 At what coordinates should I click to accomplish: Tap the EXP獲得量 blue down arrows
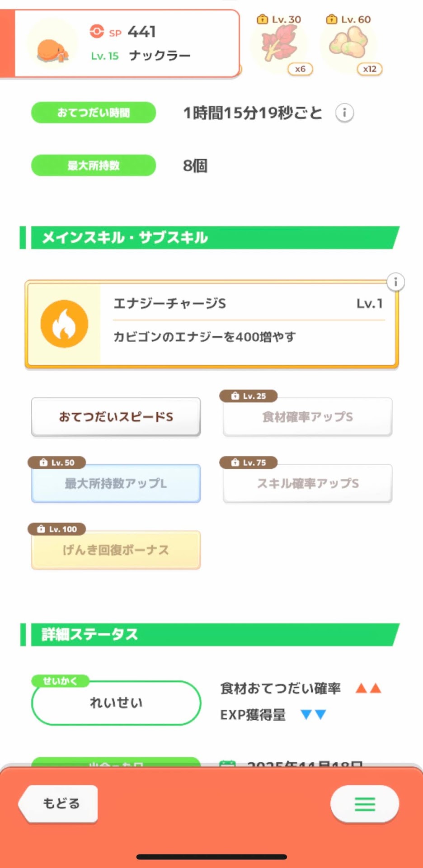(313, 714)
